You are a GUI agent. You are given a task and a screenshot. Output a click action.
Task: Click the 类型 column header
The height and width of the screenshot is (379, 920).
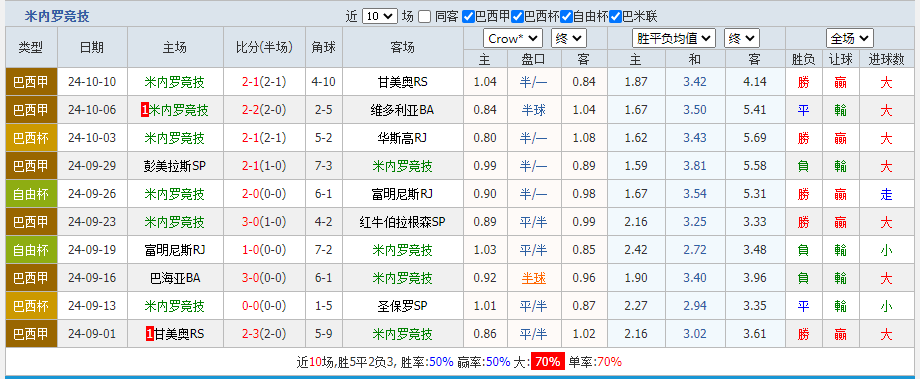tap(32, 47)
